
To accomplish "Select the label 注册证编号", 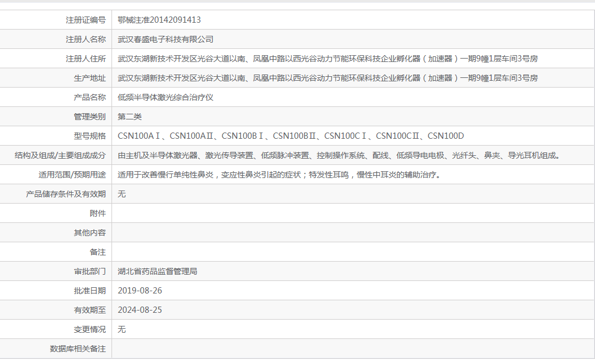I will pos(86,20).
